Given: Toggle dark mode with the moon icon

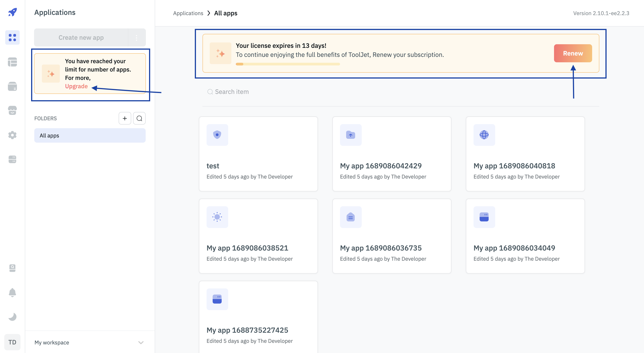Looking at the screenshot, I should [12, 317].
